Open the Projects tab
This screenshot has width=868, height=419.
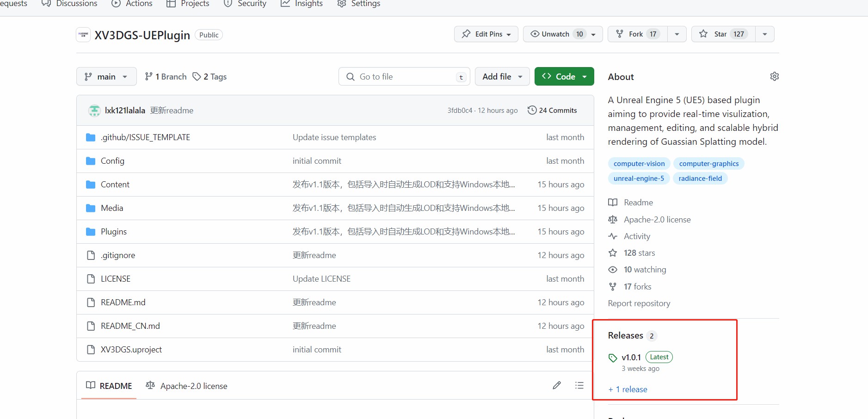(x=188, y=4)
